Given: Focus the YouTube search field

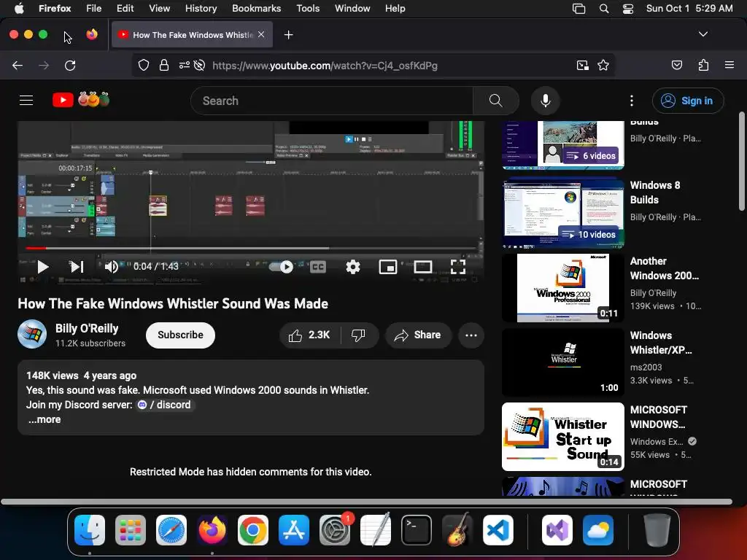Looking at the screenshot, I should 332,101.
